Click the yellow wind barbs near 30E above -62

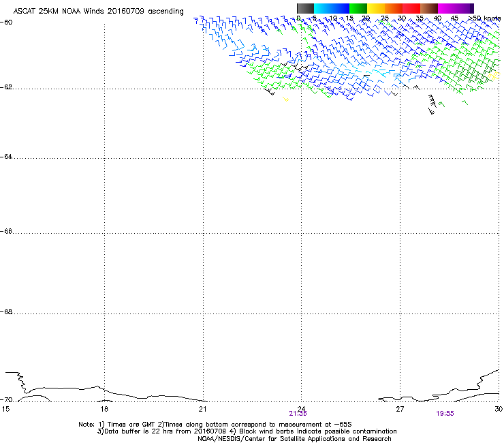[x=494, y=76]
